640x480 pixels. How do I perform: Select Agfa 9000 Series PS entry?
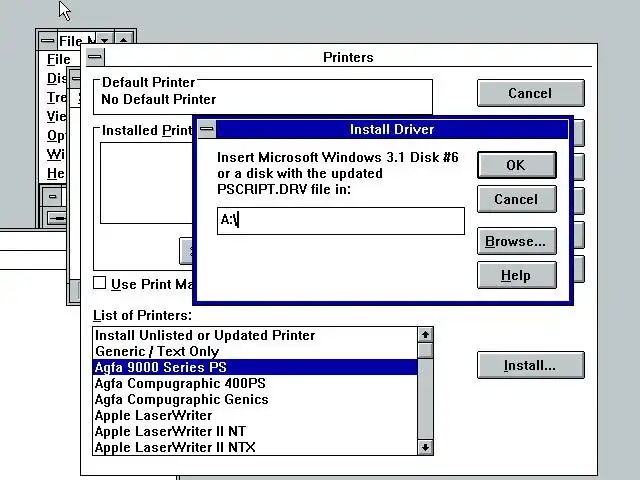(x=255, y=367)
